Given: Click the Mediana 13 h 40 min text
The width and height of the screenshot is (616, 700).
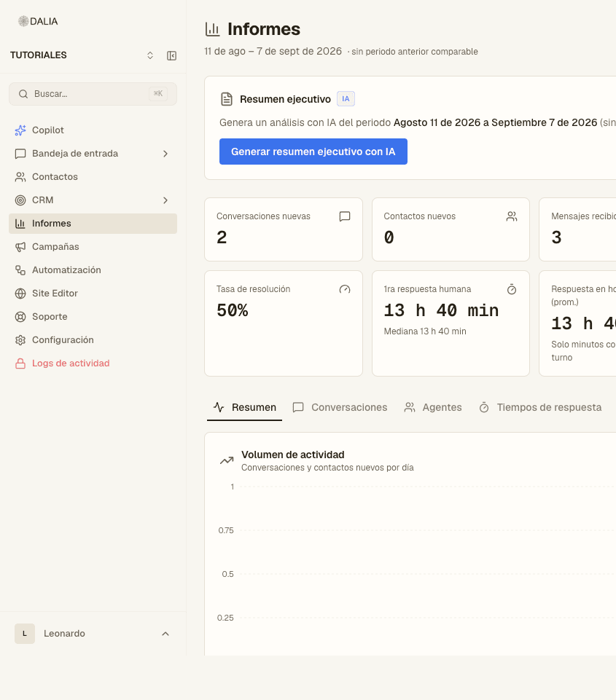Looking at the screenshot, I should pos(425,331).
